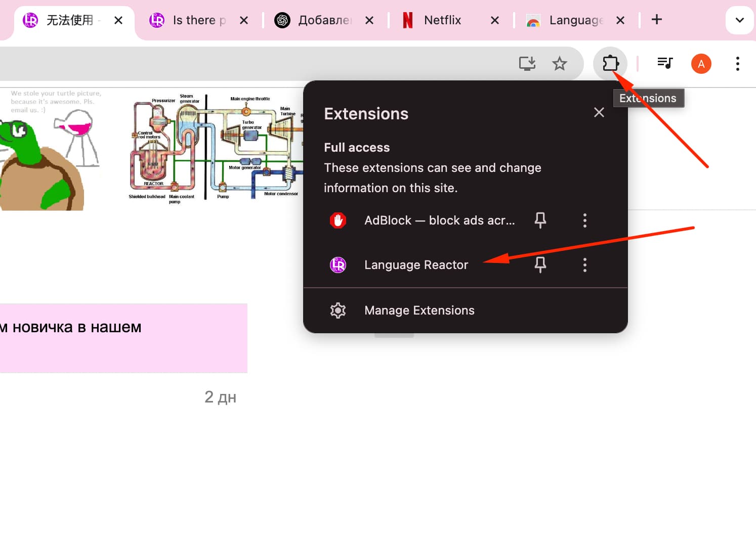Viewport: 756px width, 535px height.
Task: Bookmark this page with the star icon
Action: (559, 64)
